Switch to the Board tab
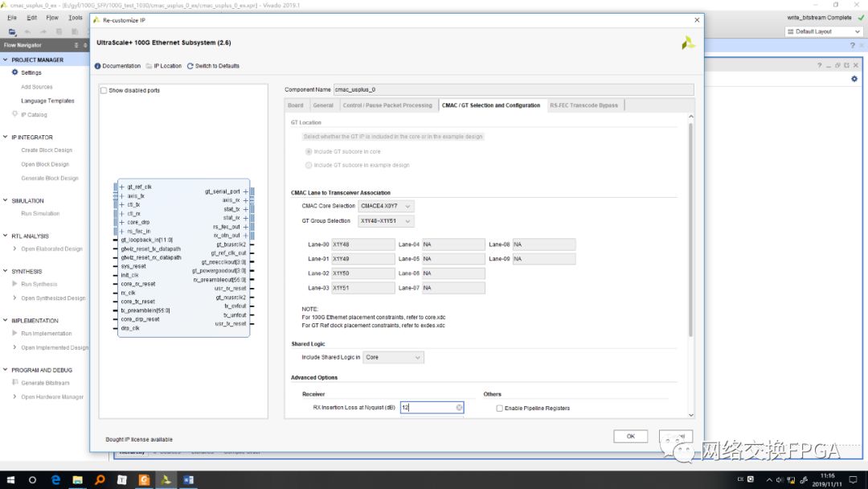Screen dimensions: 868x489 [296, 105]
